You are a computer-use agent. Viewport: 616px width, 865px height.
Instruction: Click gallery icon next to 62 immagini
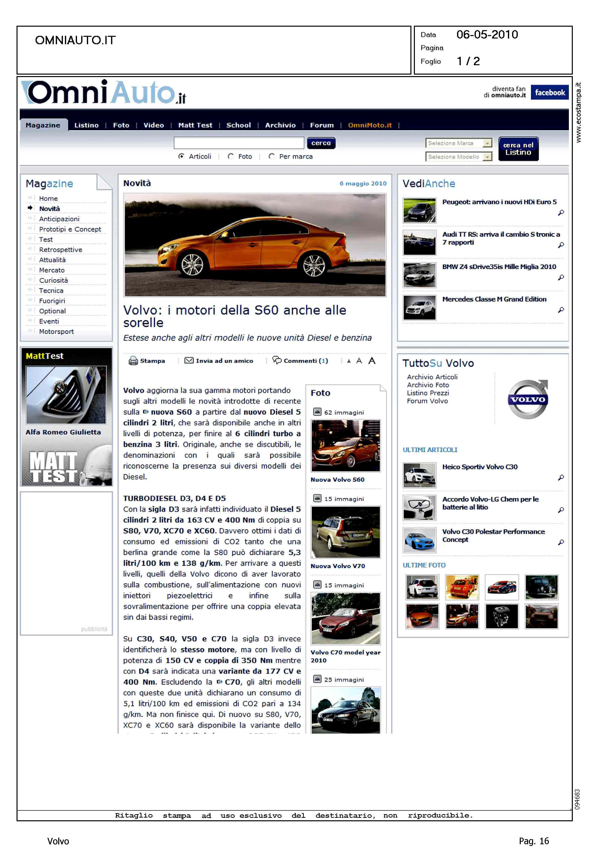[317, 412]
